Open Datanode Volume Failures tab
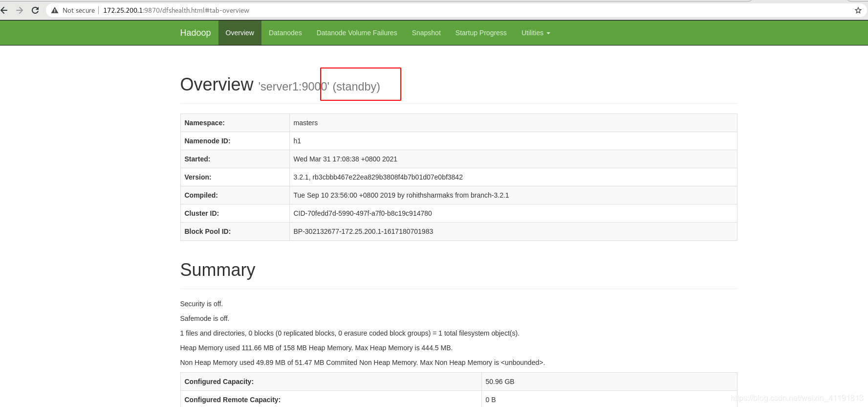Screen dimensions: 868x407 [x=357, y=33]
